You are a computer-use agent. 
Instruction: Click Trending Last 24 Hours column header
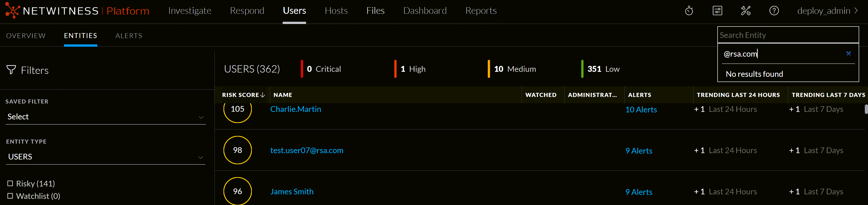(738, 95)
